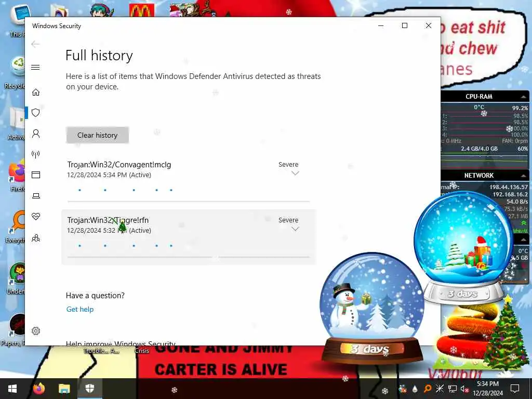Click the Get help link
Image resolution: width=532 pixels, height=399 pixels.
79,309
